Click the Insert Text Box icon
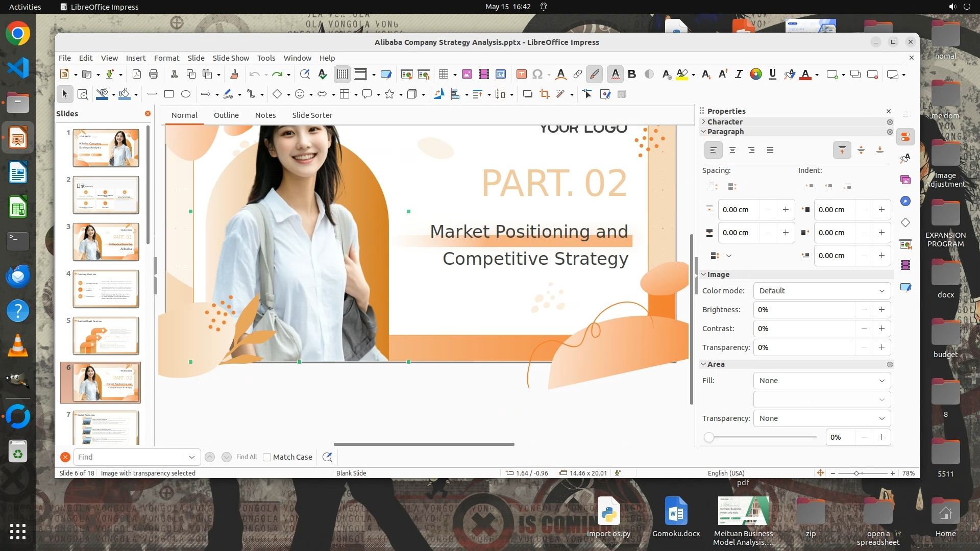The image size is (980, 551). coord(521,74)
